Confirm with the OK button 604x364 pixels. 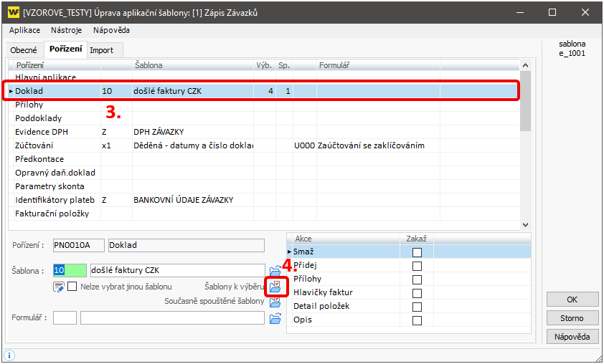pos(572,300)
